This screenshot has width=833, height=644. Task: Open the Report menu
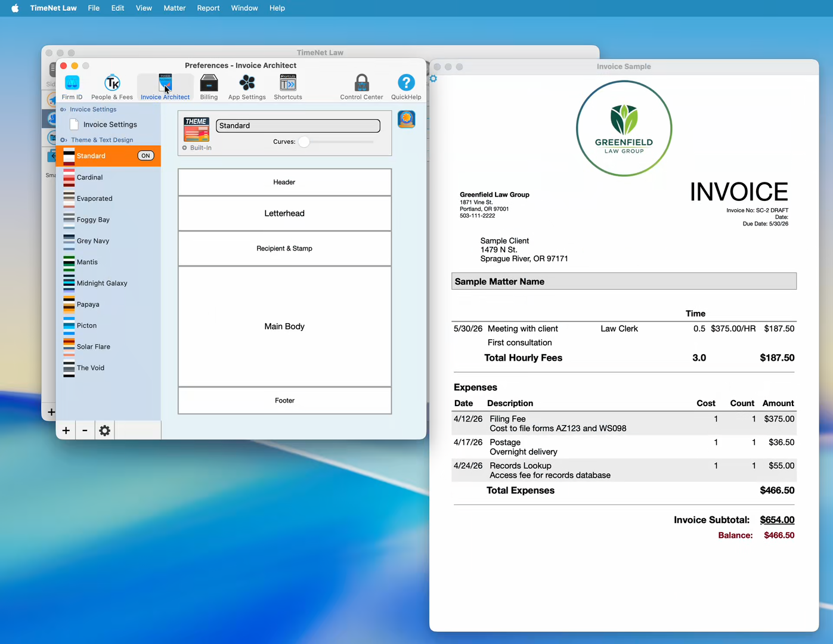[208, 8]
